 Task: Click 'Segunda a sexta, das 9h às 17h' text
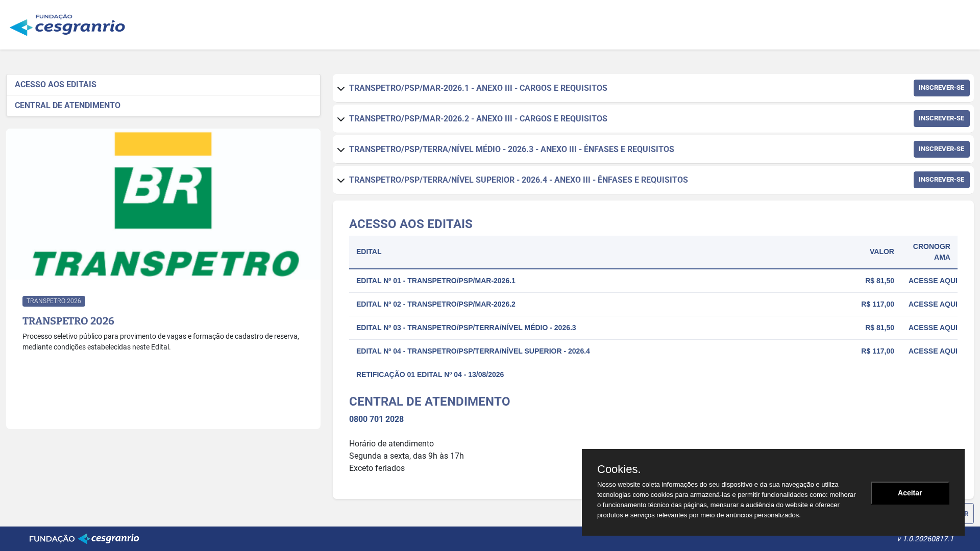click(x=406, y=456)
